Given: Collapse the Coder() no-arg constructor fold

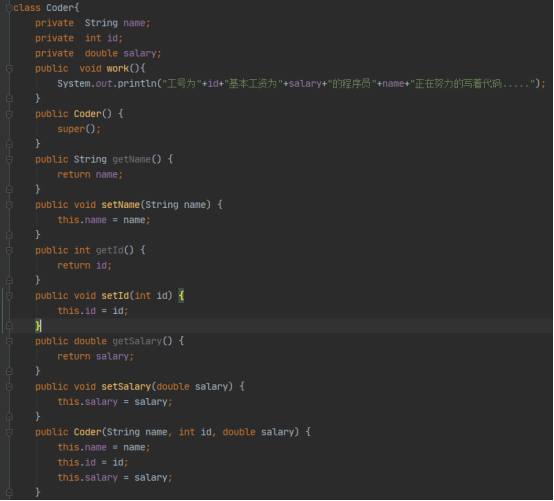Looking at the screenshot, I should tap(10, 114).
